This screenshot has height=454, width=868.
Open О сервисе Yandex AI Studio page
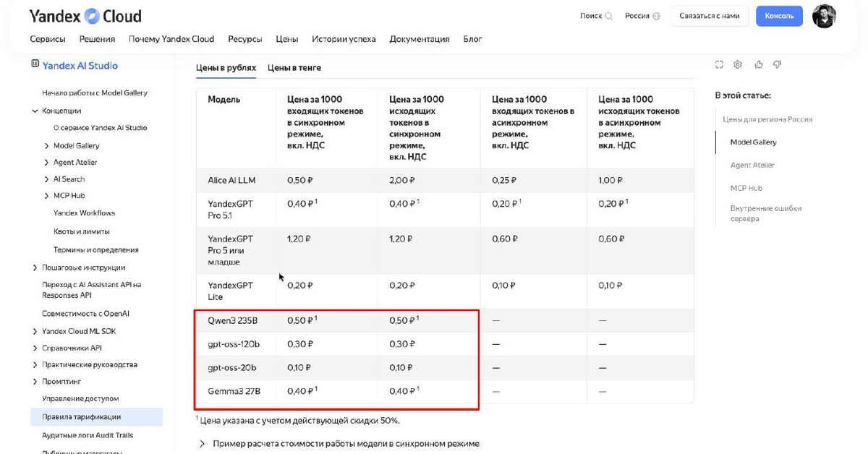101,128
